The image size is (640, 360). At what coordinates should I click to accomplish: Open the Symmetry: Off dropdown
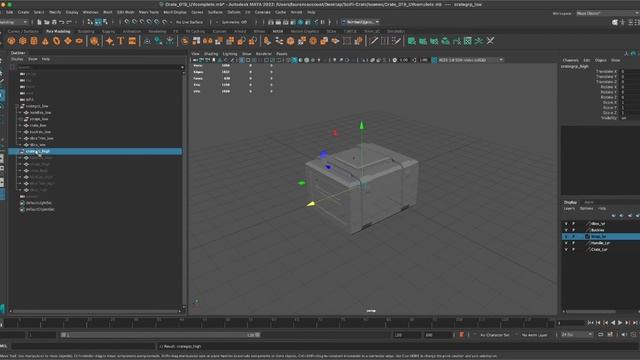click(233, 22)
